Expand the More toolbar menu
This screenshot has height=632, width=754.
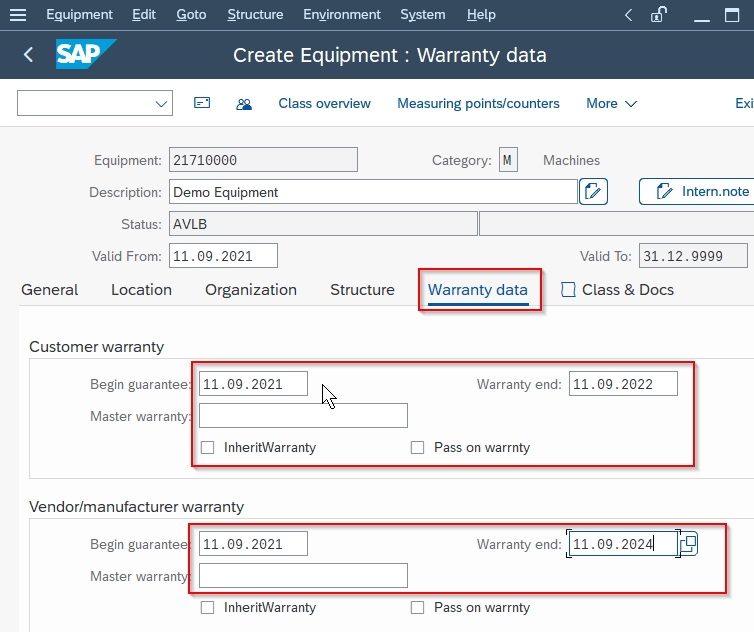[611, 103]
